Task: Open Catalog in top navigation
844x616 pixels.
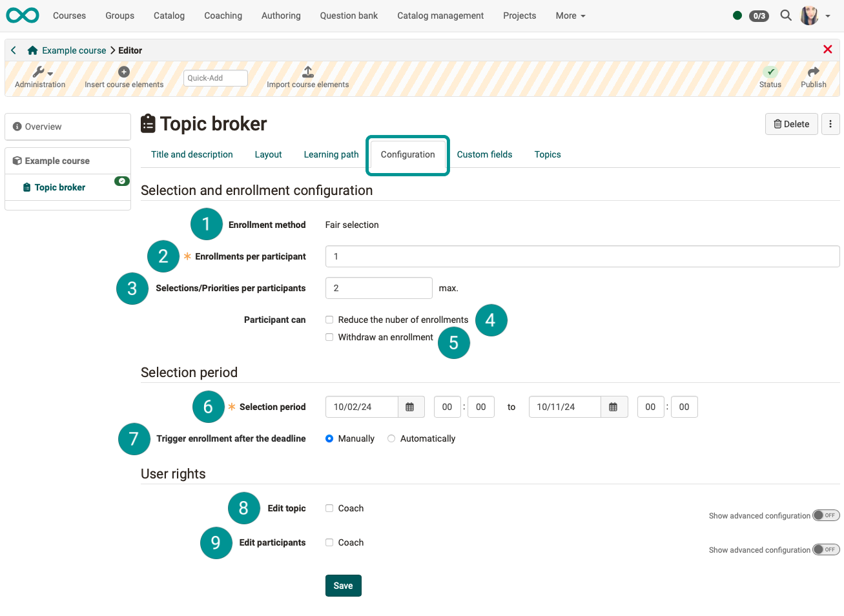Action: coord(169,15)
